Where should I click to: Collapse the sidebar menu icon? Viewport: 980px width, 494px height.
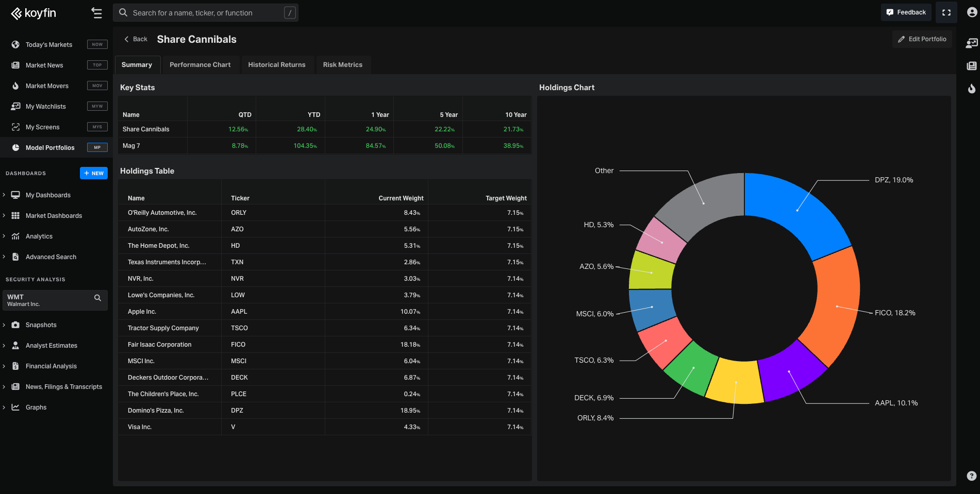(x=96, y=13)
